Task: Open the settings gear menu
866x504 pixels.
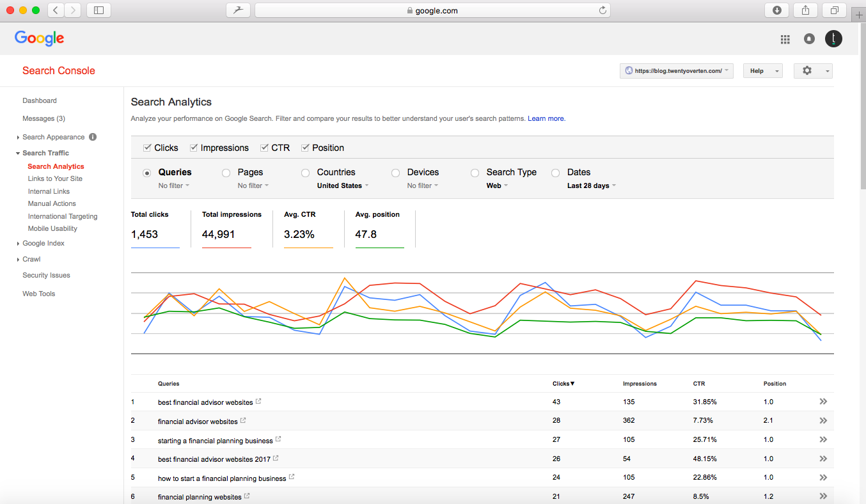Action: point(807,70)
